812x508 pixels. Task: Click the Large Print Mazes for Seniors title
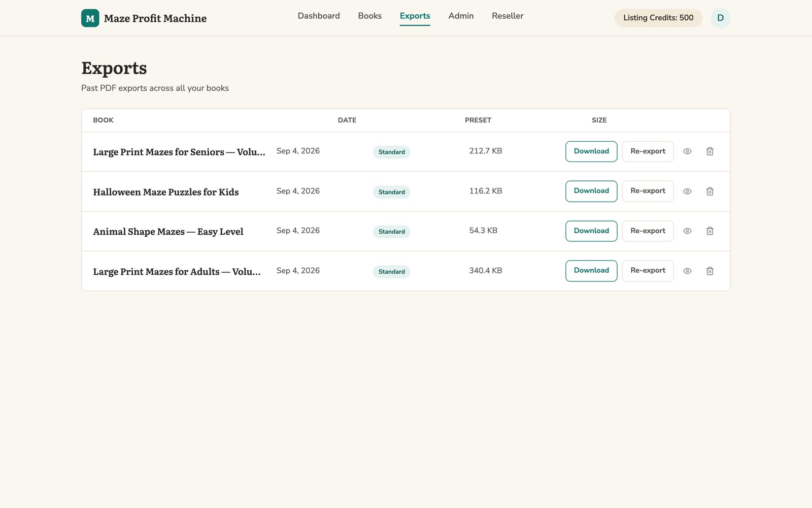click(179, 152)
